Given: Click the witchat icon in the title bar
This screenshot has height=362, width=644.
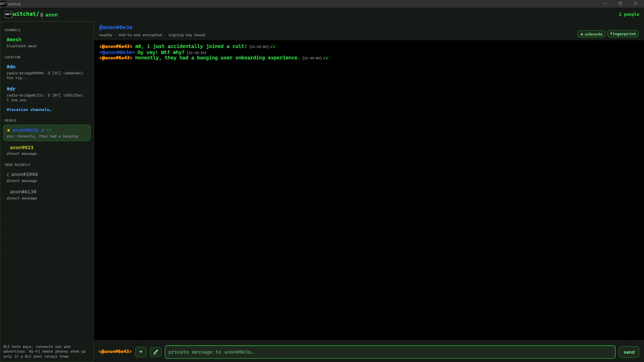Looking at the screenshot, I should (3, 4).
